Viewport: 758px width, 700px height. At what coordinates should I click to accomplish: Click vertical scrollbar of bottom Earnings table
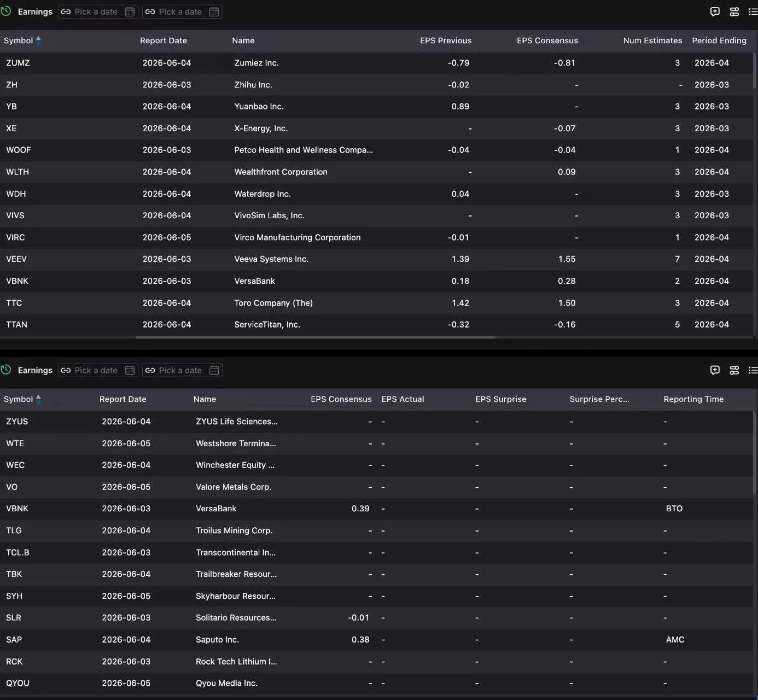pyautogui.click(x=755, y=454)
